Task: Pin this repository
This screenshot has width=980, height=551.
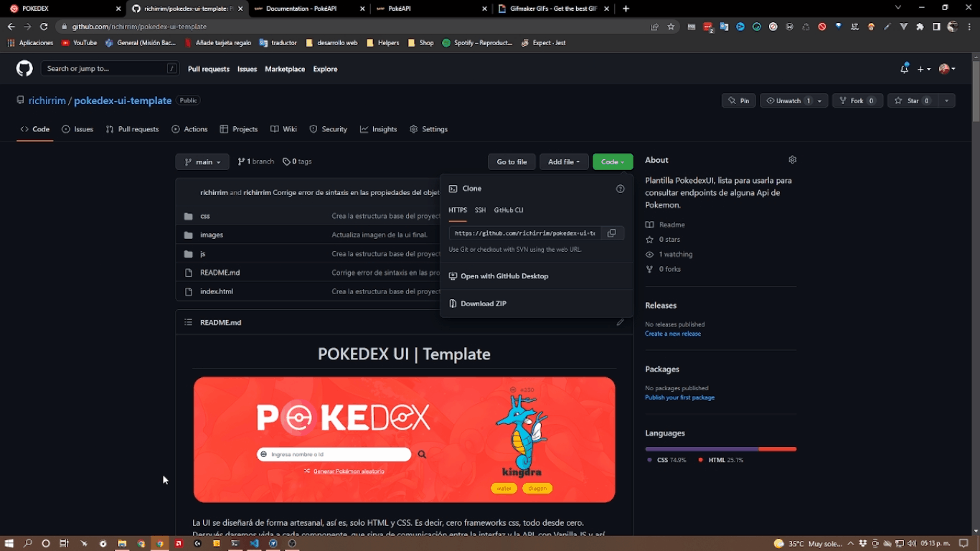Action: click(738, 100)
